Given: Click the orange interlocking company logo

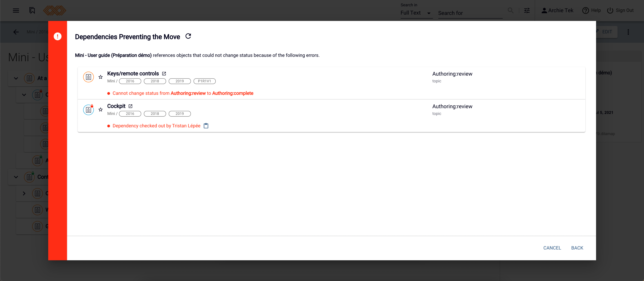Looking at the screenshot, I should click(x=55, y=10).
